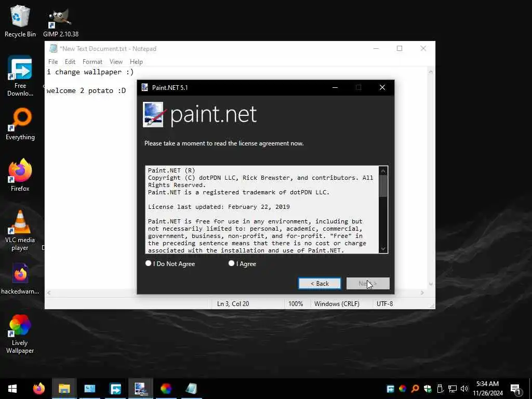Open the notification center icon

pyautogui.click(x=516, y=389)
